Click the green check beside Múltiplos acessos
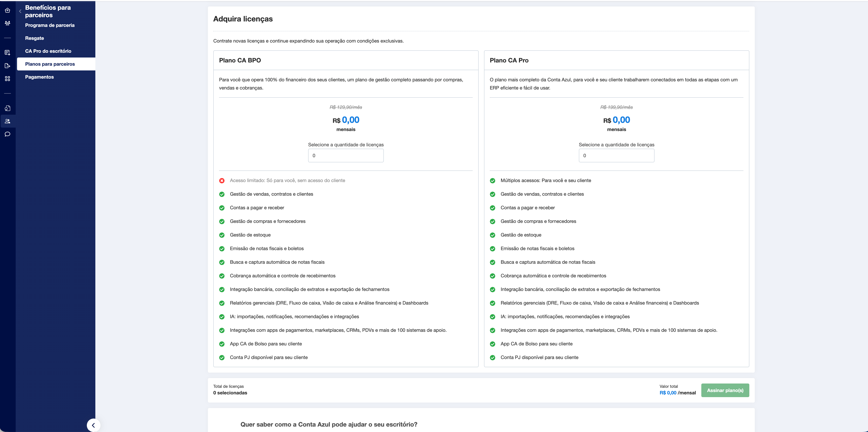 492,181
